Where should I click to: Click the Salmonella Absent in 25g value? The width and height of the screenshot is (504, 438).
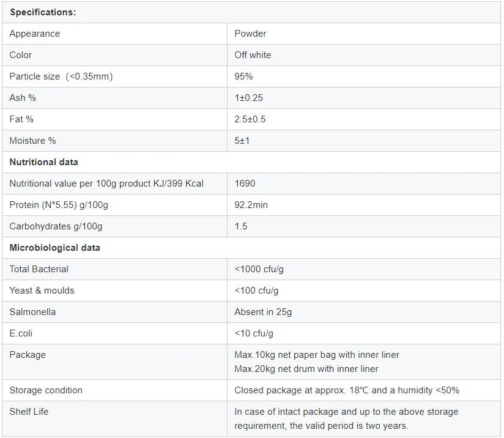pyautogui.click(x=263, y=312)
